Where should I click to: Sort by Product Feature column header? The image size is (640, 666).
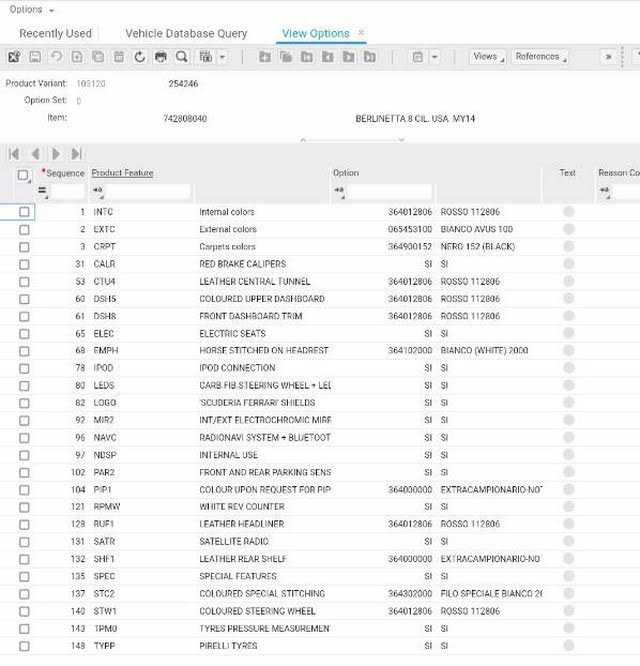122,173
